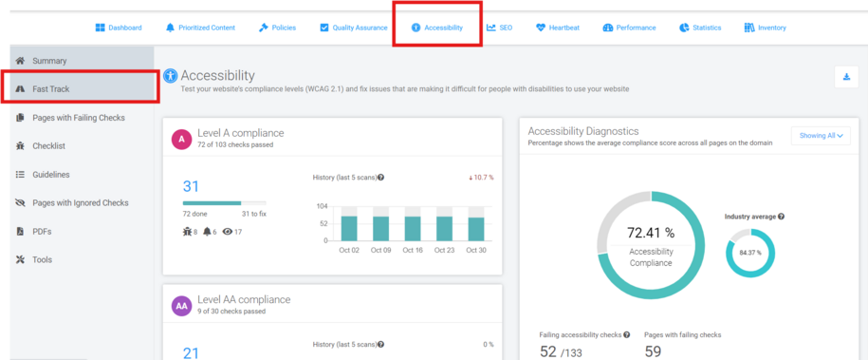This screenshot has width=868, height=360.
Task: Open the Inventory tab
Action: click(x=765, y=28)
